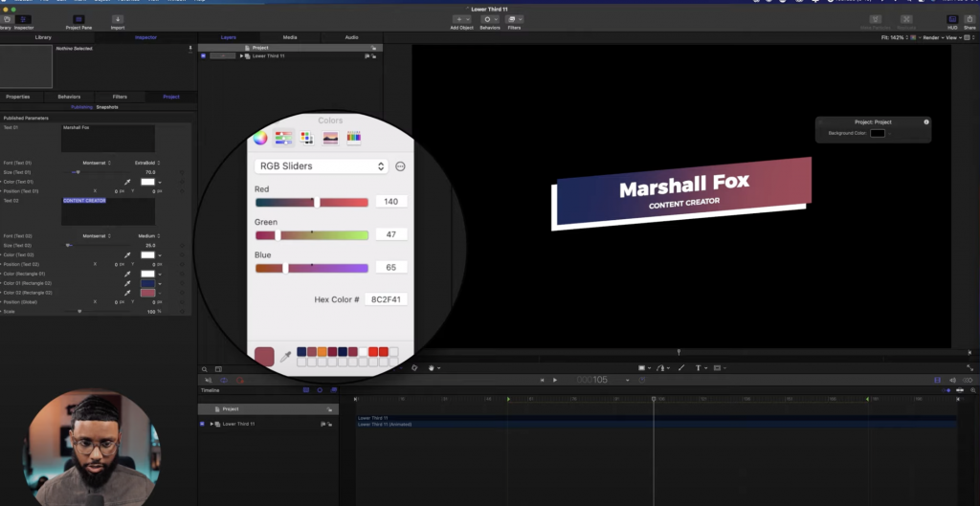Viewport: 980px width, 506px height.
Task: Click the search icon below Layers list
Action: click(x=205, y=369)
